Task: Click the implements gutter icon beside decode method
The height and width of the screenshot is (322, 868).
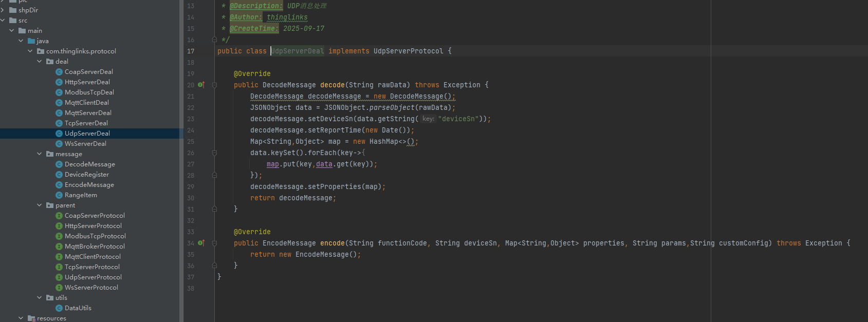Action: click(201, 85)
